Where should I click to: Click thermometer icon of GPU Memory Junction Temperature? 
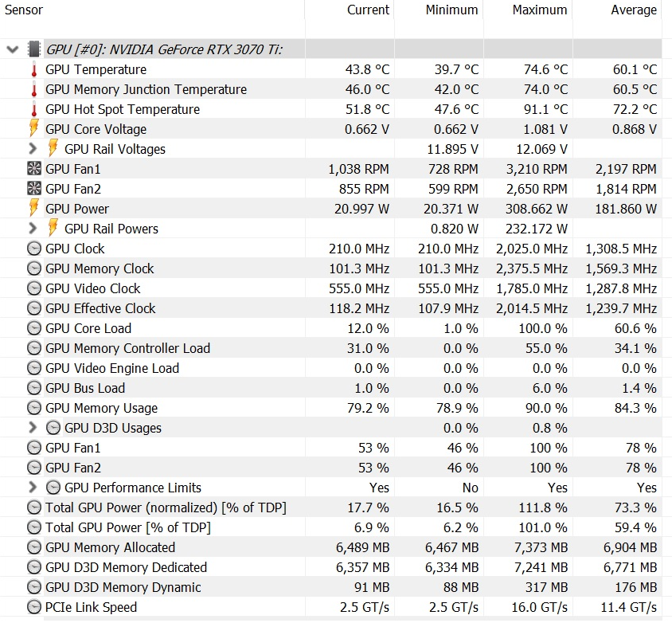pyautogui.click(x=34, y=89)
